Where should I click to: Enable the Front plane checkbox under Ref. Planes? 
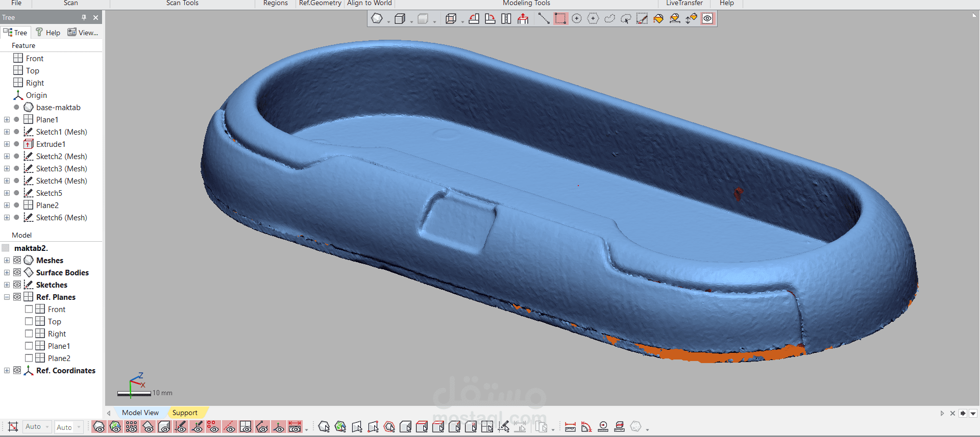(x=29, y=309)
